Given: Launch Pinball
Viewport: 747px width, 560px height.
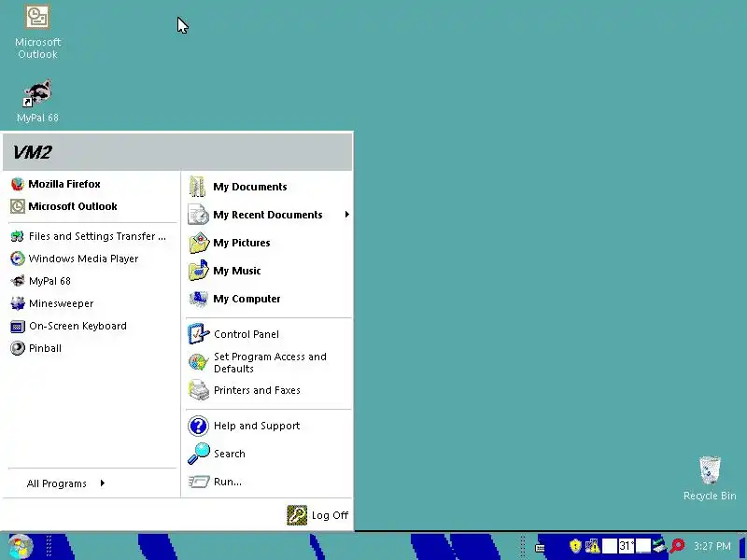Looking at the screenshot, I should [x=92, y=348].
